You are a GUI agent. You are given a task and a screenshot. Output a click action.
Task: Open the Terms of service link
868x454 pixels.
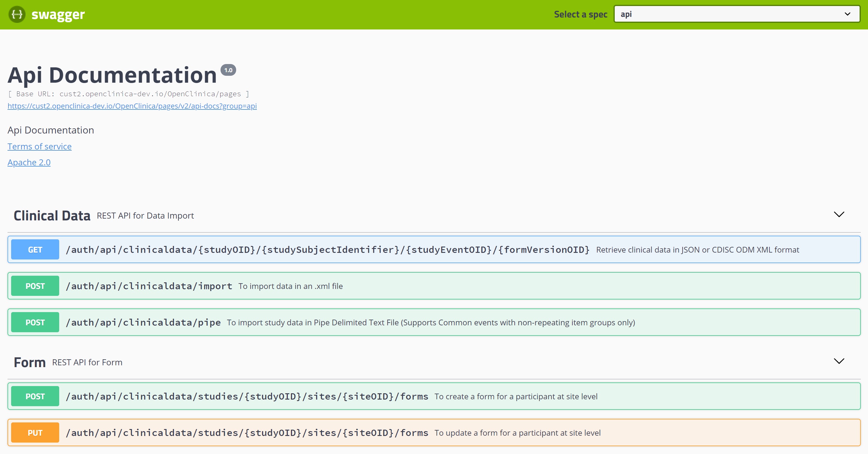tap(39, 146)
